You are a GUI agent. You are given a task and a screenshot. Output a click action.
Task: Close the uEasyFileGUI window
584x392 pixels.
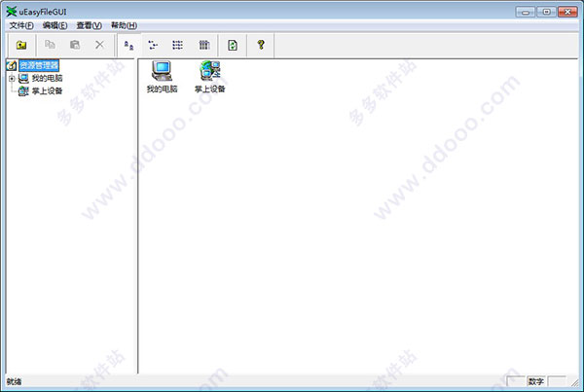(567, 12)
